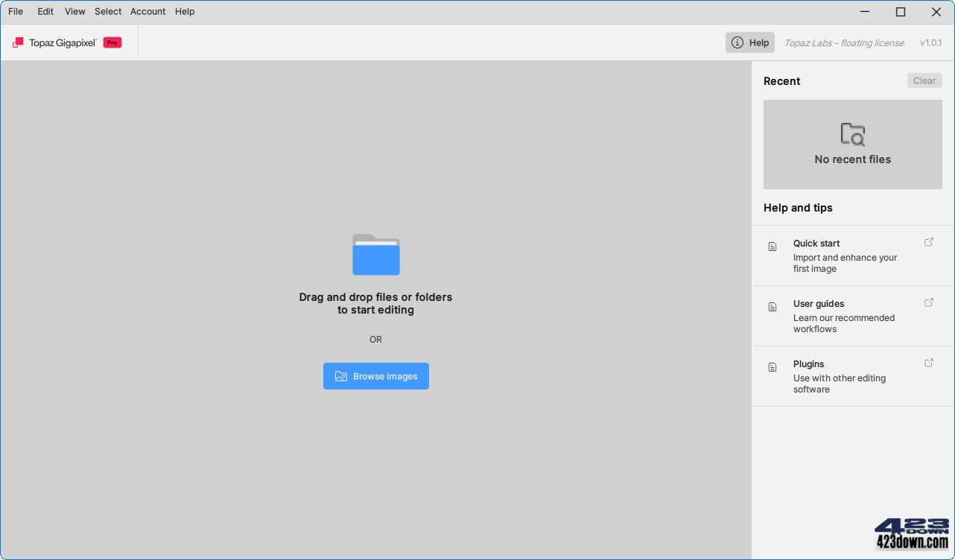Click the red Pro badge
Screen dimensions: 955x560
coord(112,42)
